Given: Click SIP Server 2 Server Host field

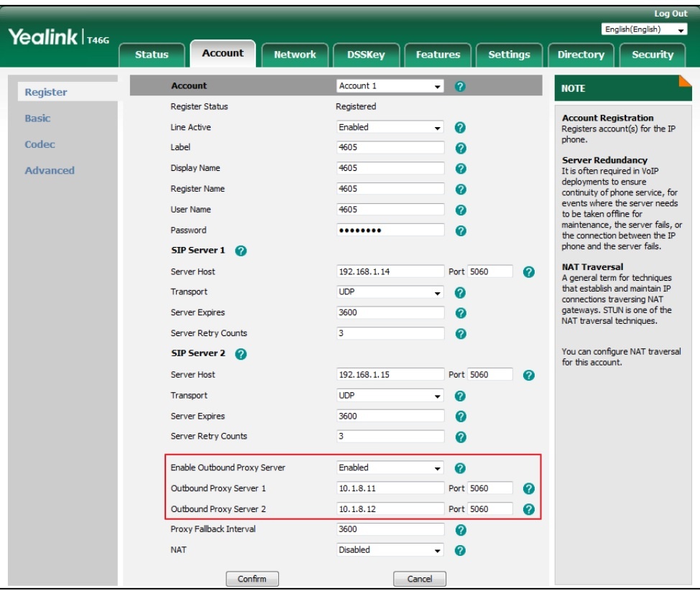Looking at the screenshot, I should pyautogui.click(x=390, y=374).
